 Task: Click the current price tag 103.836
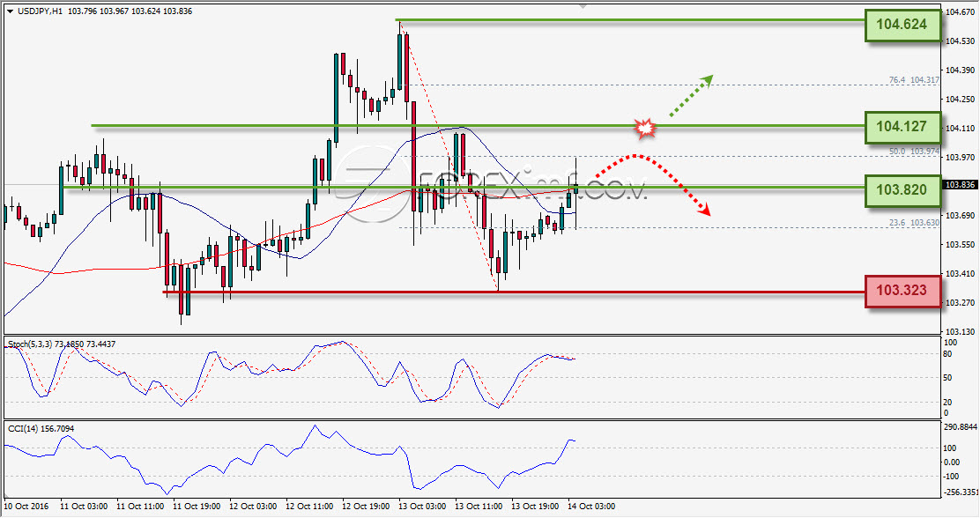(x=961, y=185)
